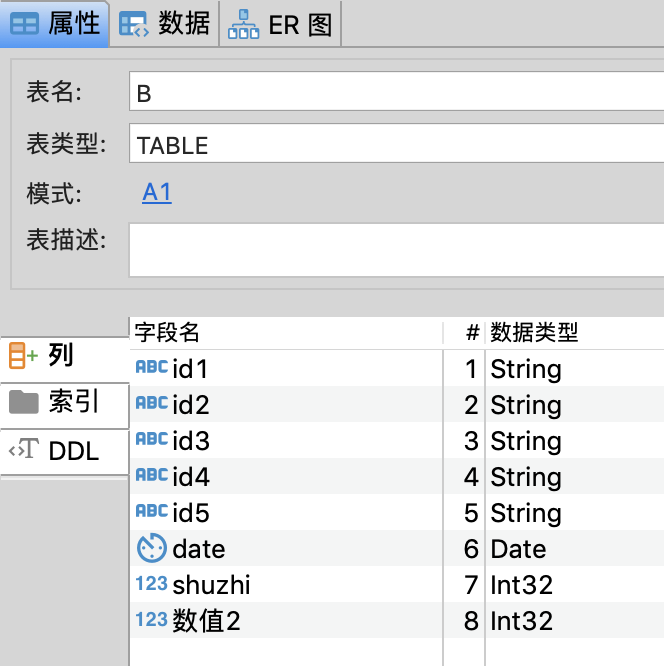Viewport: 664px width, 666px height.
Task: Click the folder icon of 索引
Action: click(x=24, y=402)
